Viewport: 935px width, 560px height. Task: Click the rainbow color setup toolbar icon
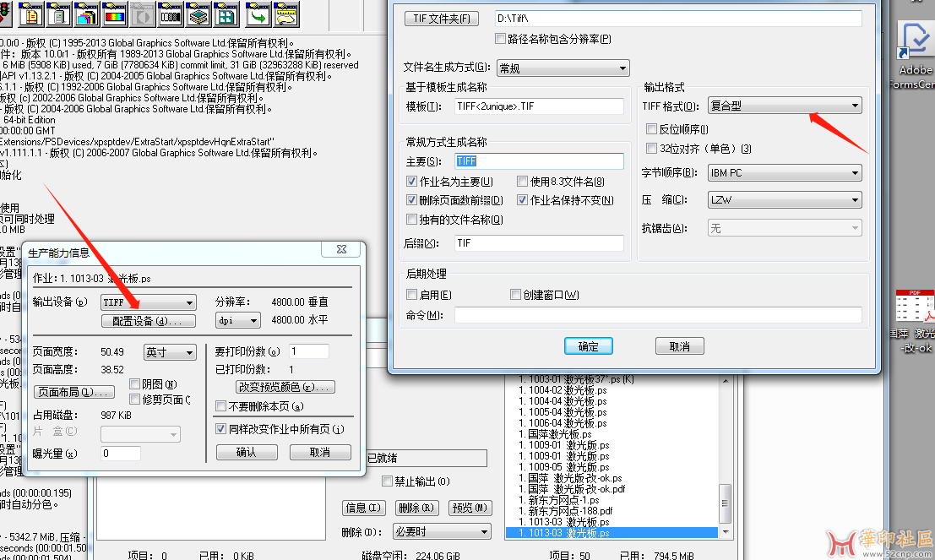click(x=114, y=14)
